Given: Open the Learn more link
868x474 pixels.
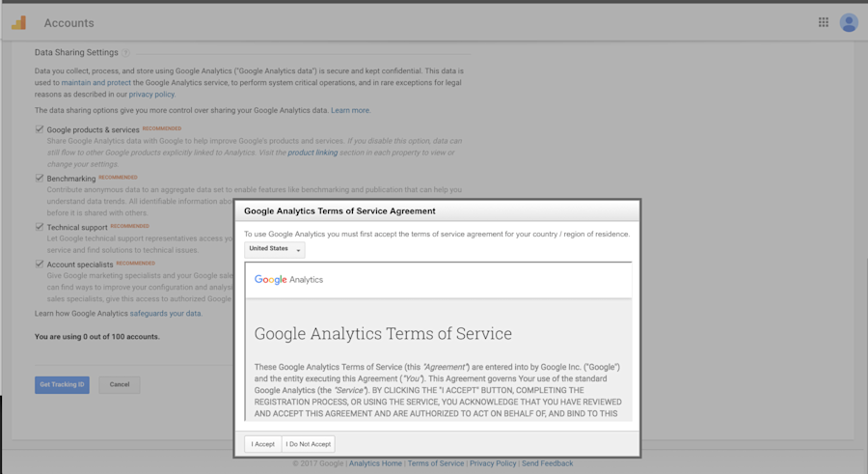Looking at the screenshot, I should tap(350, 110).
